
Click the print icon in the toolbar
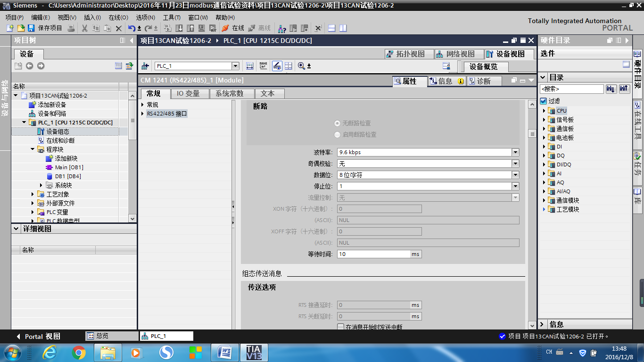(x=71, y=28)
